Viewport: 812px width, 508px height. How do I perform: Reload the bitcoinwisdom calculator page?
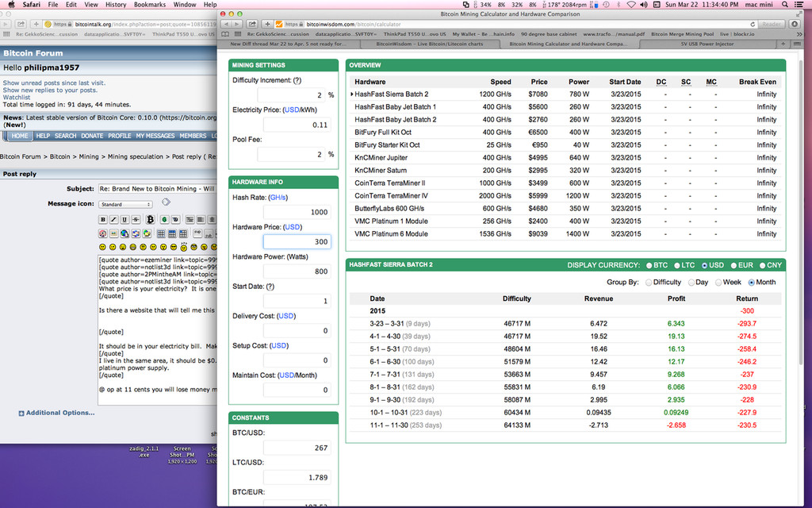coord(753,25)
